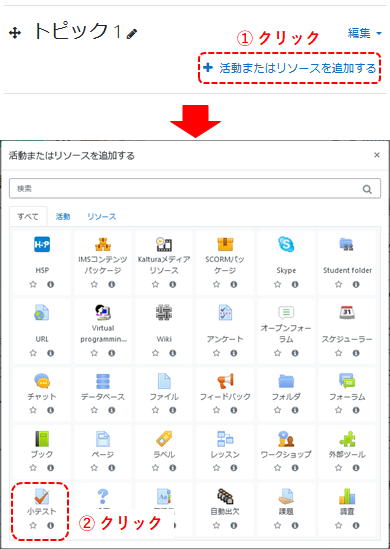This screenshot has height=549, width=390.
Task: Star the チャット activity
Action: (x=33, y=410)
